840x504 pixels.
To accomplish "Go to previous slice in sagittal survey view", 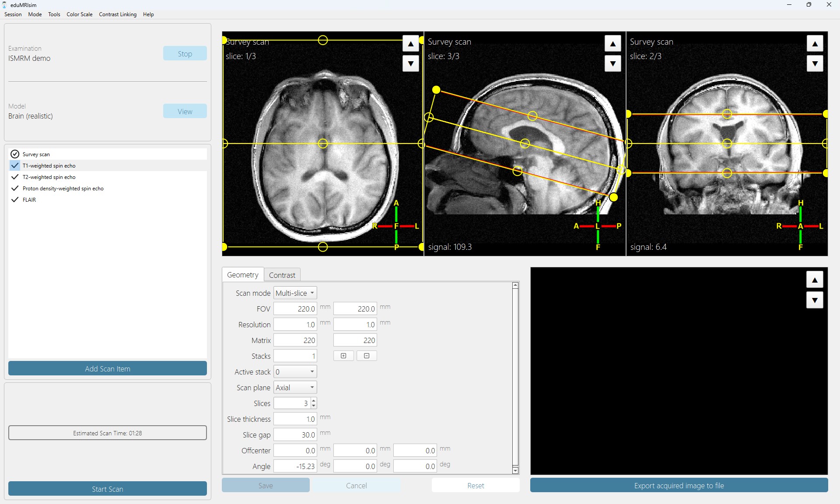I will pyautogui.click(x=612, y=44).
